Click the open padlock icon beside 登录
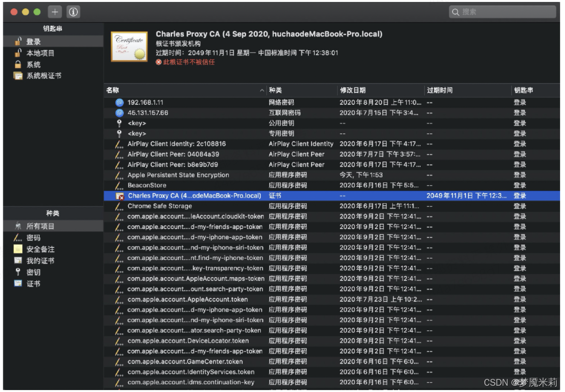The width and height of the screenshot is (565, 392). (17, 41)
